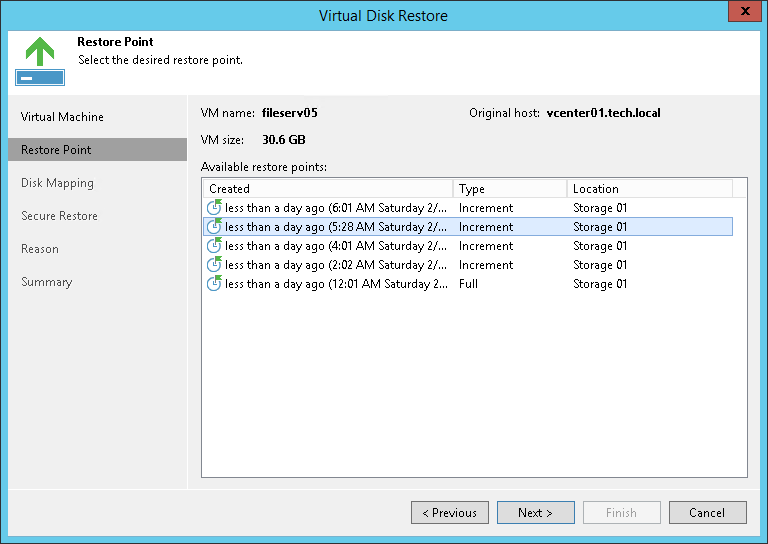This screenshot has height=544, width=768.
Task: Click the 2:02 AM restore point icon
Action: point(213,265)
